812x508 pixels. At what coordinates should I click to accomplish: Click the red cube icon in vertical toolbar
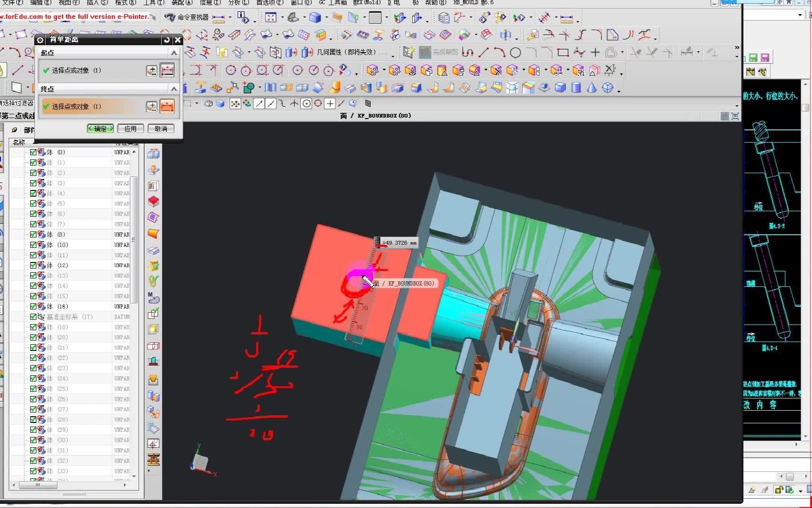[x=153, y=202]
